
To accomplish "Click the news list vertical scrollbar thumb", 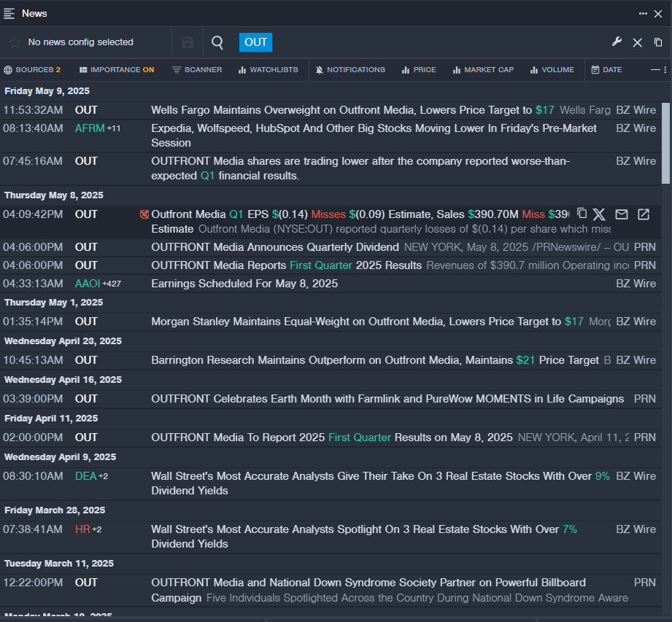I will point(665,143).
